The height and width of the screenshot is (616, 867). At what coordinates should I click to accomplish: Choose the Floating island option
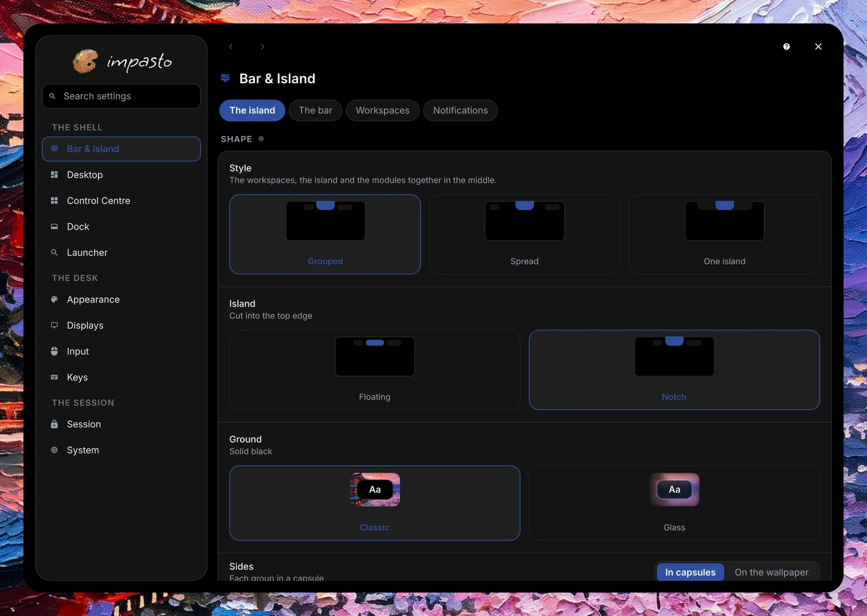[375, 370]
